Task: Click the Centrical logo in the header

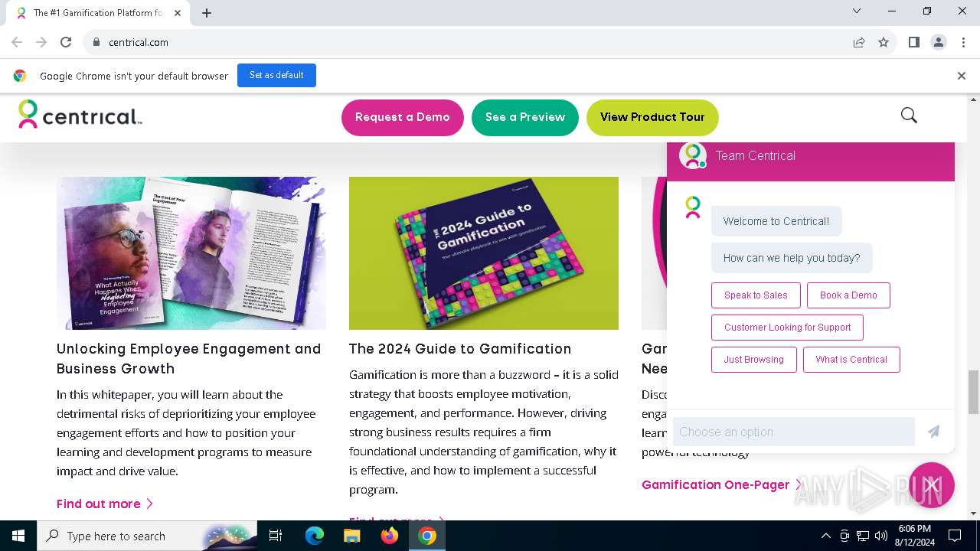Action: (80, 115)
